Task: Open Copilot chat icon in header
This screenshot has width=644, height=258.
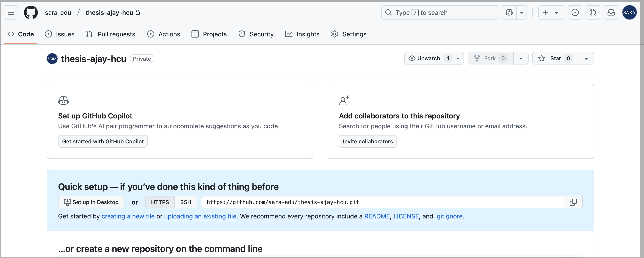Action: (509, 12)
